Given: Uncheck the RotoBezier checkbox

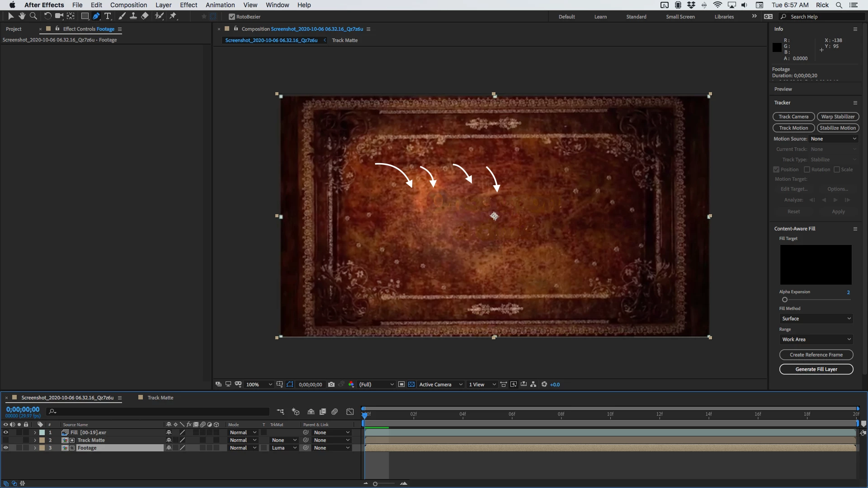Looking at the screenshot, I should [232, 17].
